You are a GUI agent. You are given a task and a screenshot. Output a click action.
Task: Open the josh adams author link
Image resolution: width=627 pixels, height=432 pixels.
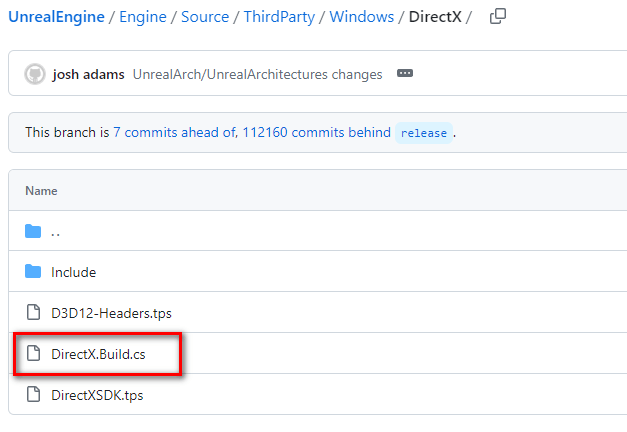coord(88,74)
